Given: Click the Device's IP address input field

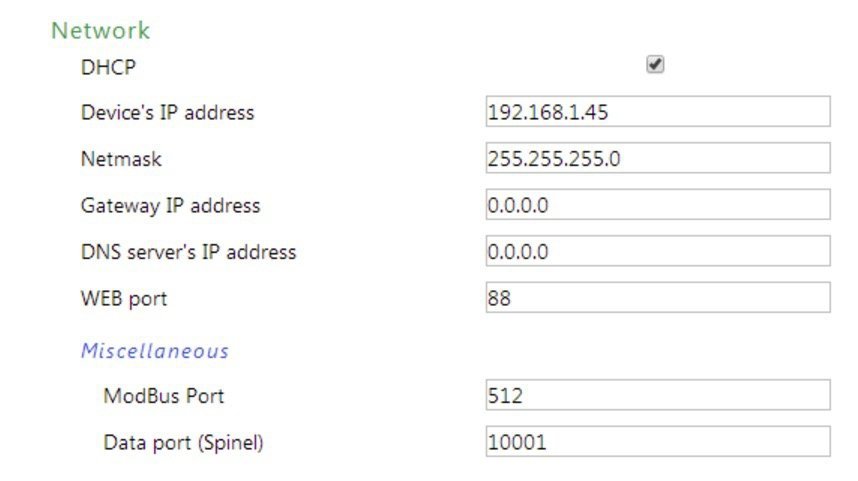Looking at the screenshot, I should point(657,112).
